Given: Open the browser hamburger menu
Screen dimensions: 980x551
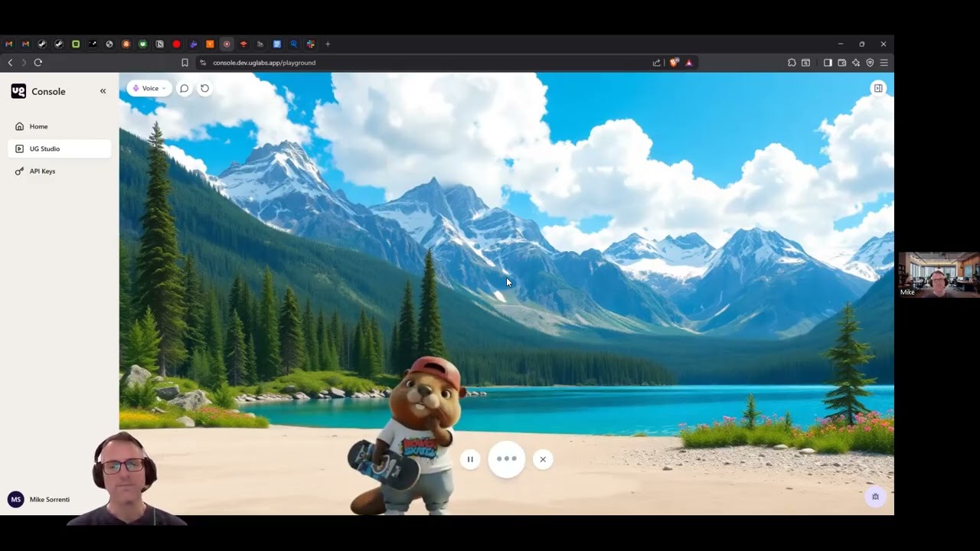Looking at the screenshot, I should coord(884,63).
